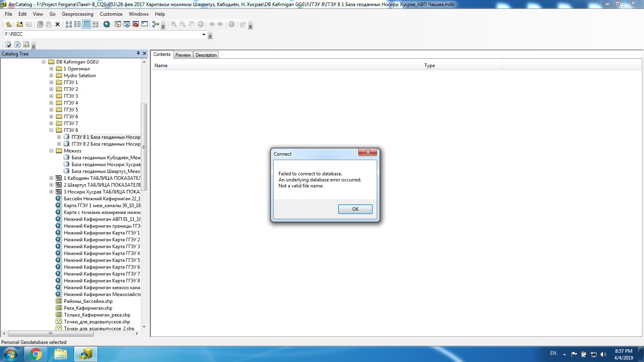Select the Pan hand tool
The image size is (644, 362).
point(192,24)
